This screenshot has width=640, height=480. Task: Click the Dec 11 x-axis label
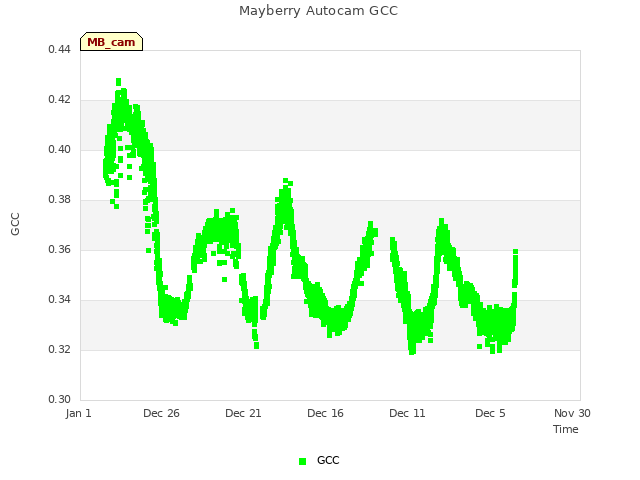point(407,413)
